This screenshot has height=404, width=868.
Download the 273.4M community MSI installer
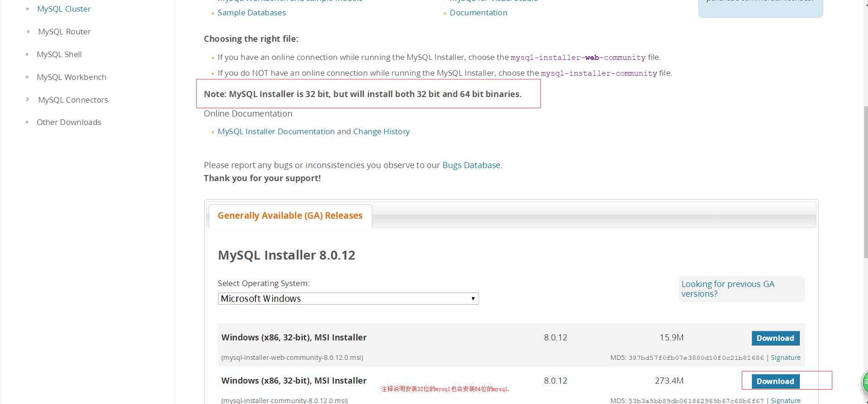coord(775,381)
